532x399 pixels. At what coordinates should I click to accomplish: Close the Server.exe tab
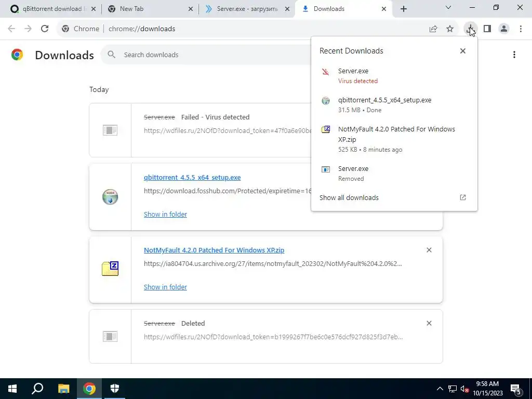pyautogui.click(x=287, y=9)
